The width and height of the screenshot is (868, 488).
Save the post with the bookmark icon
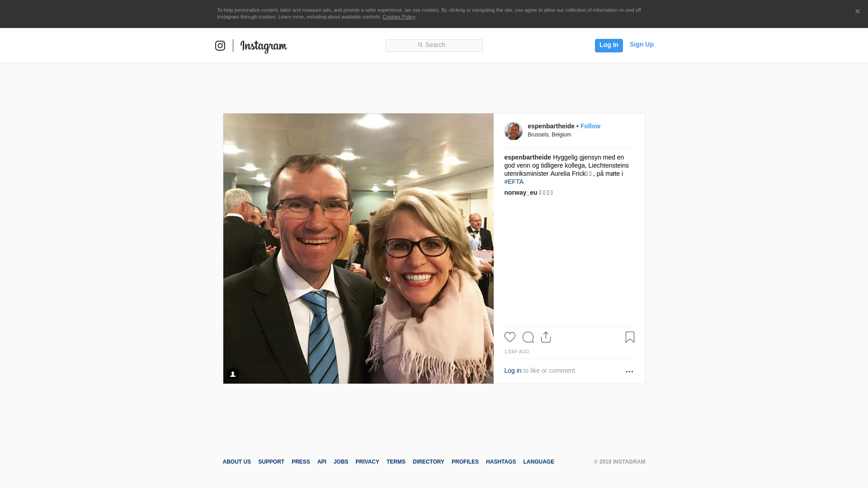[x=630, y=337]
